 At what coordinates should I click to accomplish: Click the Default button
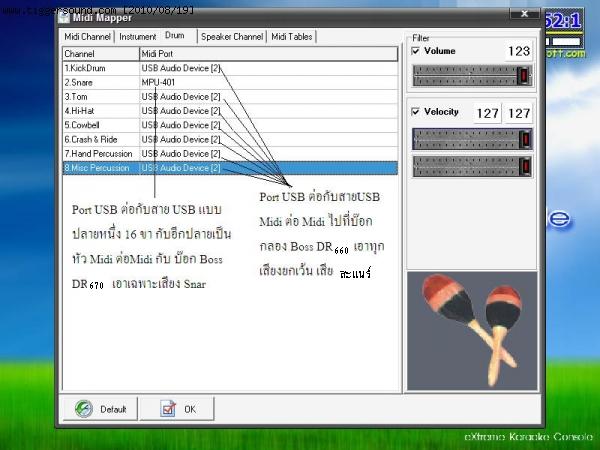pyautogui.click(x=100, y=409)
